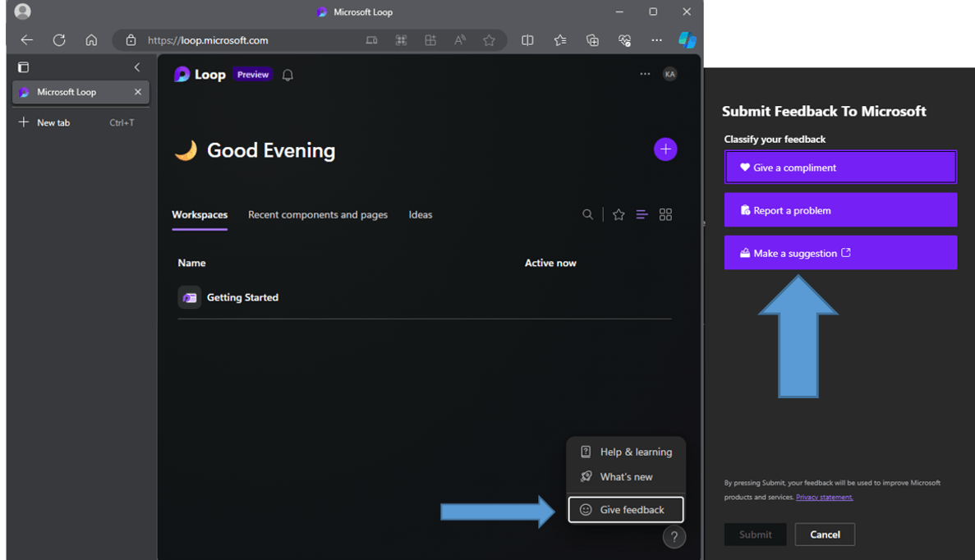Switch to Recent components and pages tab
This screenshot has height=560, width=975.
click(318, 215)
